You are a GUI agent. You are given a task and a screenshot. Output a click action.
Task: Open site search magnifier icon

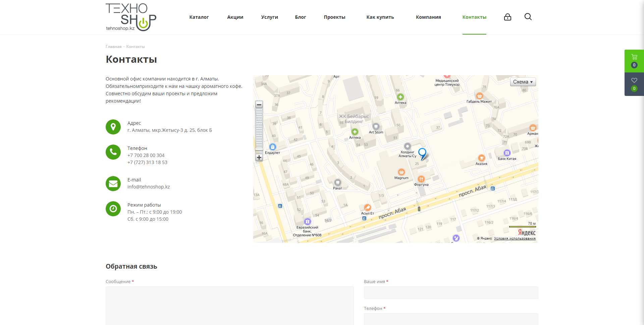(x=528, y=17)
